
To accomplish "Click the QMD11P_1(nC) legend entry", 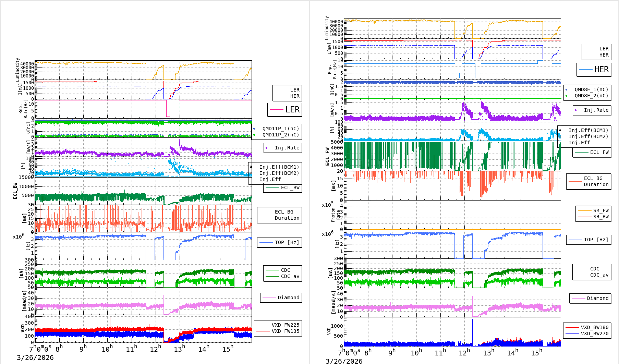I will click(280, 129).
